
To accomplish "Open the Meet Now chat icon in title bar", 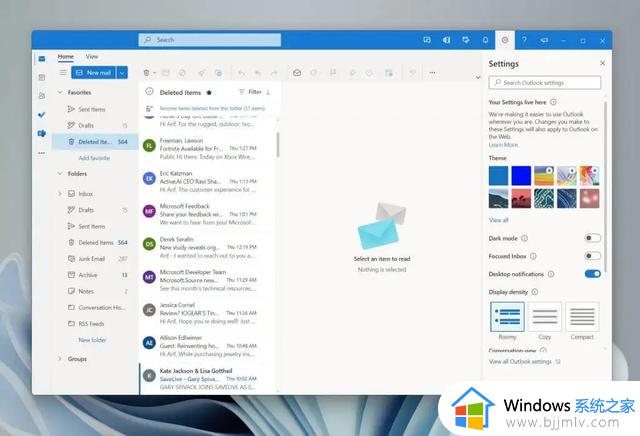I will coord(427,40).
